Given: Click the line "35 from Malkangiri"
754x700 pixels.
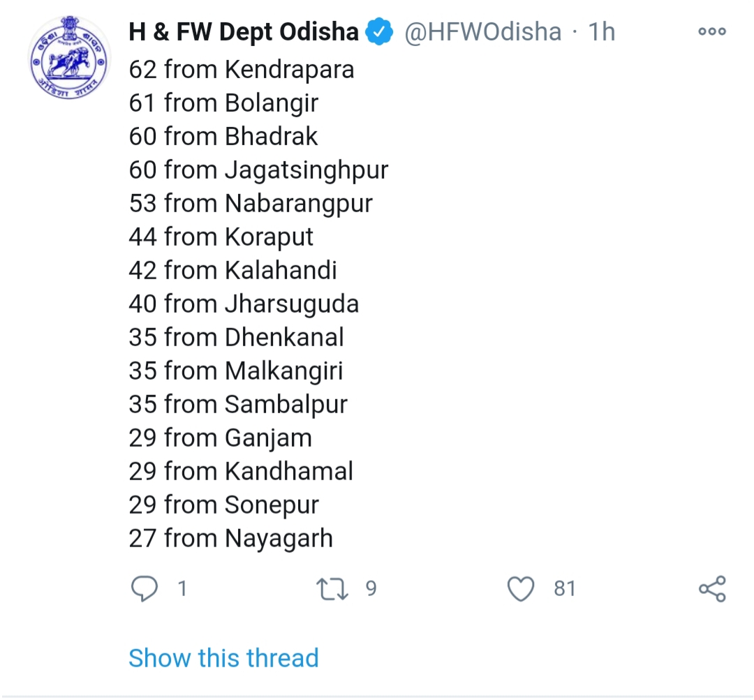Looking at the screenshot, I should 236,371.
